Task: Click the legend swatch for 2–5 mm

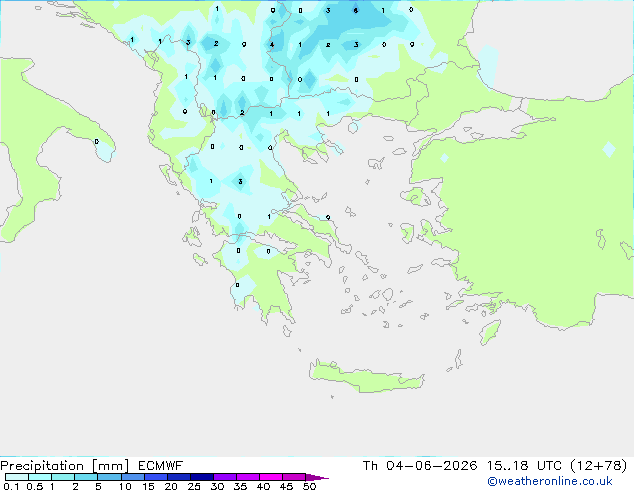Action: [x=86, y=477]
